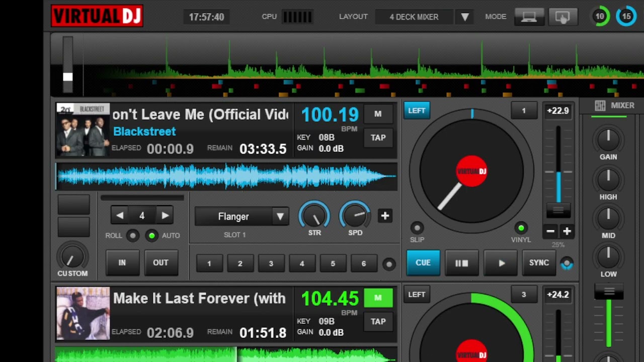Click the clock display 17:57:40
The width and height of the screenshot is (644, 362).
pyautogui.click(x=206, y=17)
